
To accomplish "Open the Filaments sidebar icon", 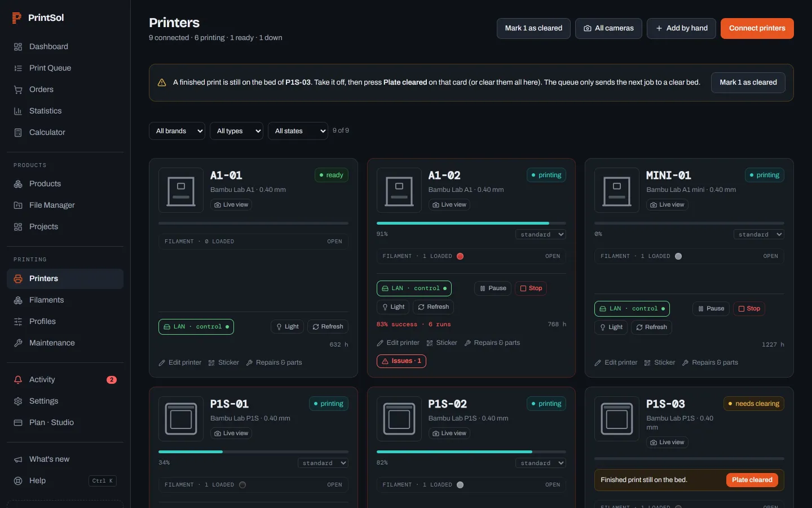I will (18, 300).
